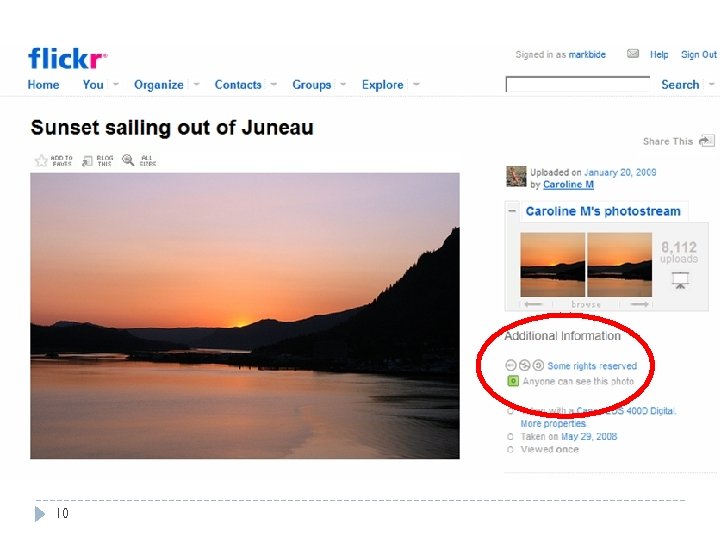Browse to previous photo with left arrow
The image size is (720, 540).
coord(533,304)
